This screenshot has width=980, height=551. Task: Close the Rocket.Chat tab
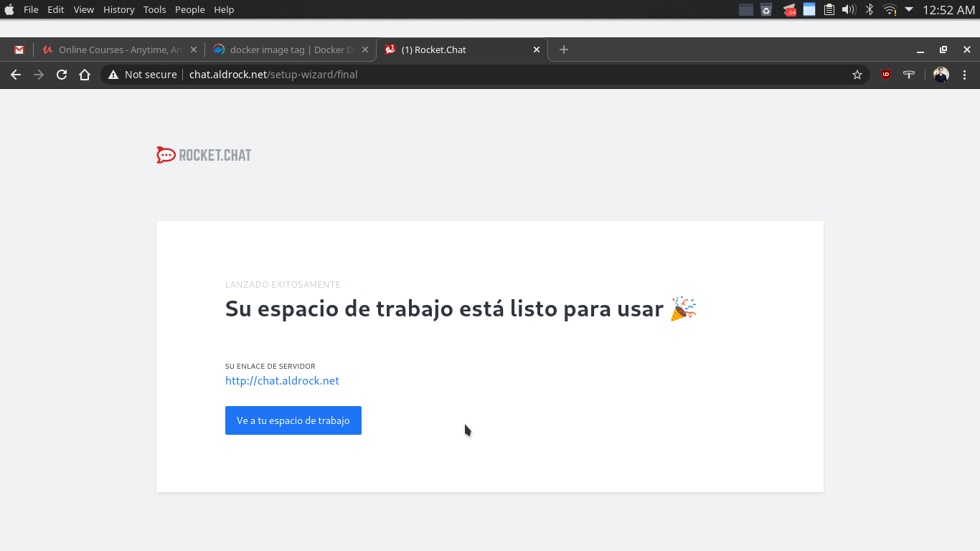(537, 50)
